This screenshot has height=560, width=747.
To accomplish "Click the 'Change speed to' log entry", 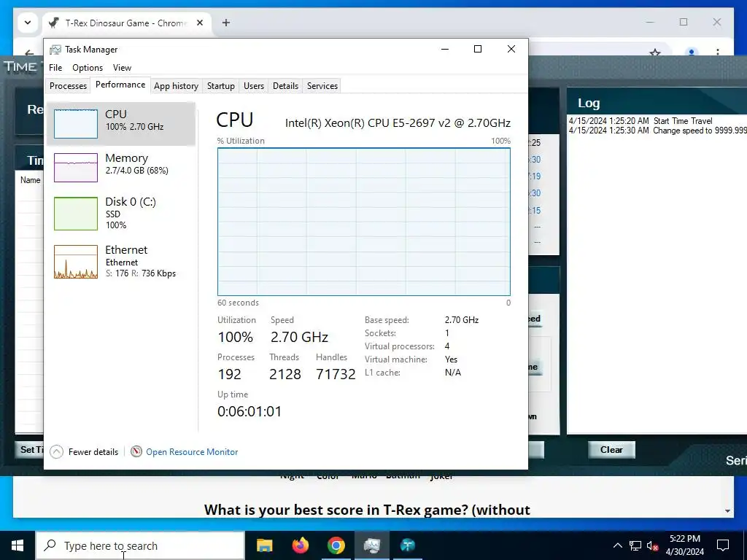I will point(657,131).
